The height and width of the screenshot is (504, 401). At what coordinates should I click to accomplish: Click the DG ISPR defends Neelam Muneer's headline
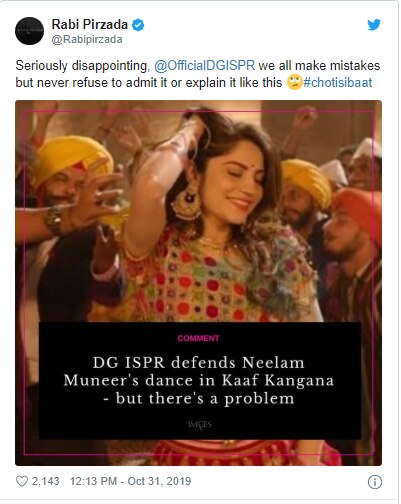pos(199,381)
